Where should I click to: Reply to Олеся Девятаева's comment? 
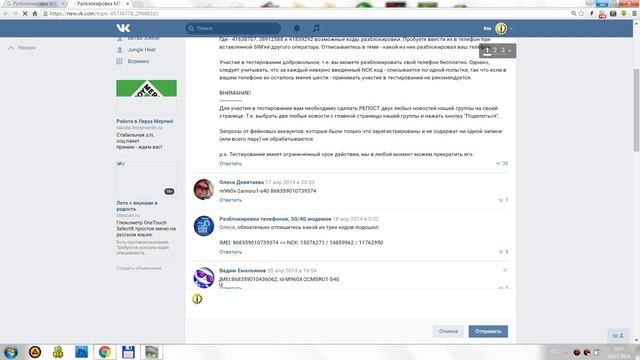(x=231, y=200)
